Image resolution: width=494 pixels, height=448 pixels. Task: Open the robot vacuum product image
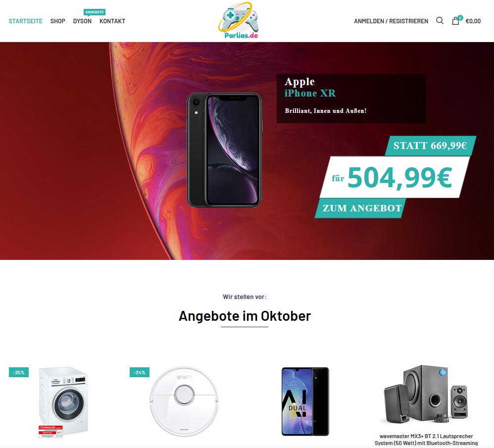tap(184, 401)
